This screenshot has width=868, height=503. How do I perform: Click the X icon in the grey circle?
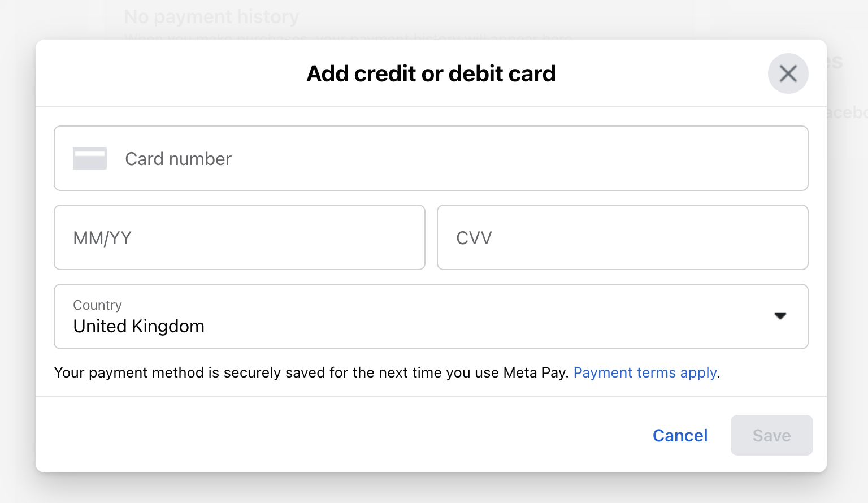coord(788,73)
